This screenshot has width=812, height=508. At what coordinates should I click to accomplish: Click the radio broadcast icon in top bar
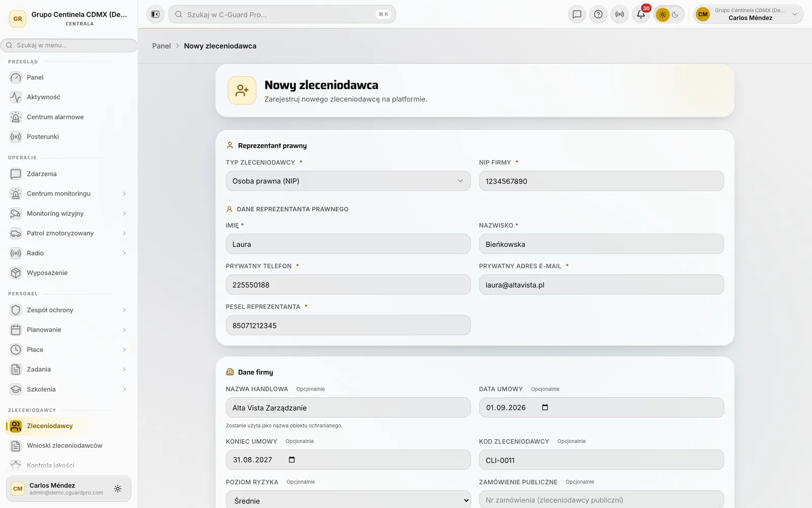[620, 14]
